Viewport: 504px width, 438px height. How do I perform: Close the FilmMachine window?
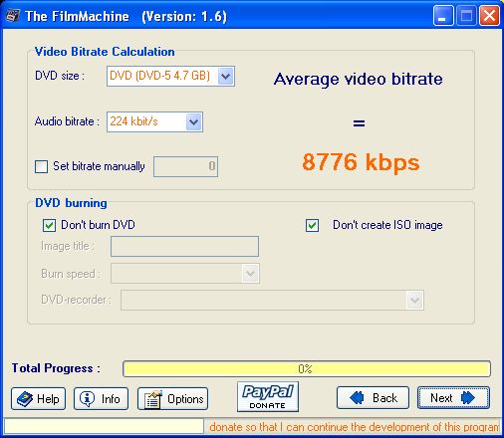click(x=489, y=16)
